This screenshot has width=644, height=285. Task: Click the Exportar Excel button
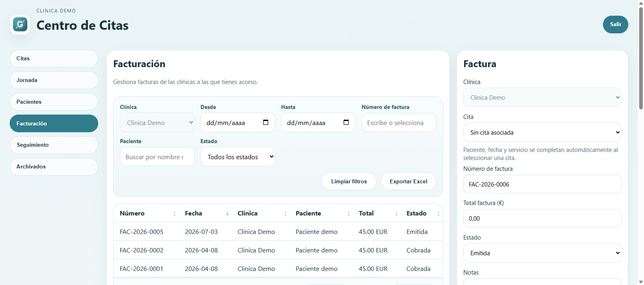click(x=409, y=181)
